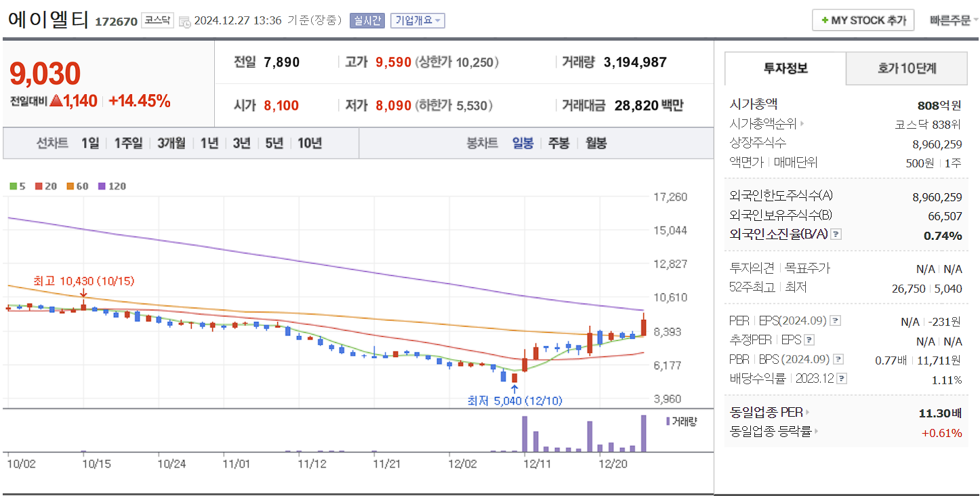Open help icon next to BPS(2024.09)
The image size is (980, 496).
(x=838, y=359)
